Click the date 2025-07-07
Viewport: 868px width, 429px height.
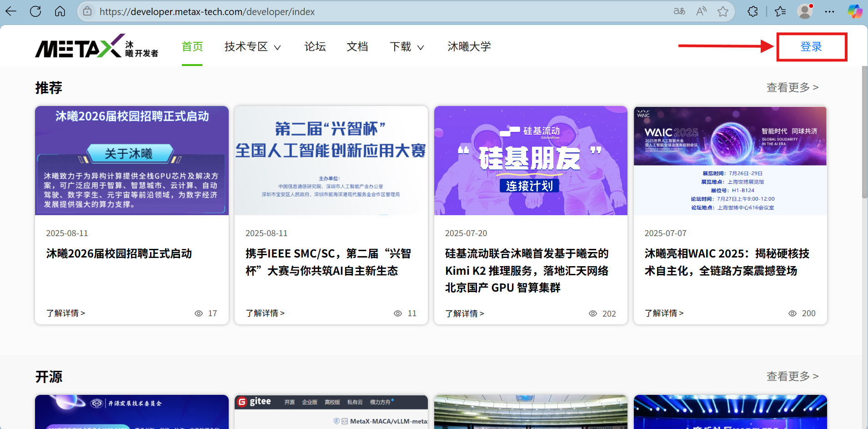point(665,233)
